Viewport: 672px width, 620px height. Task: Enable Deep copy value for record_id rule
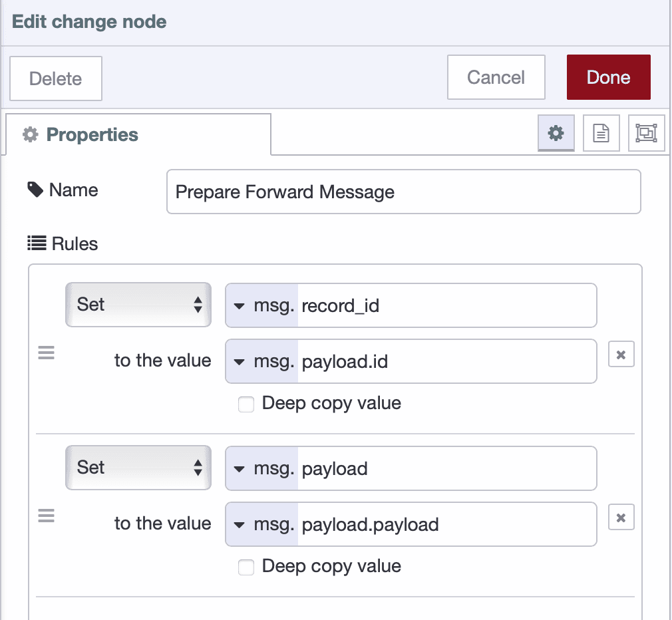pos(246,404)
